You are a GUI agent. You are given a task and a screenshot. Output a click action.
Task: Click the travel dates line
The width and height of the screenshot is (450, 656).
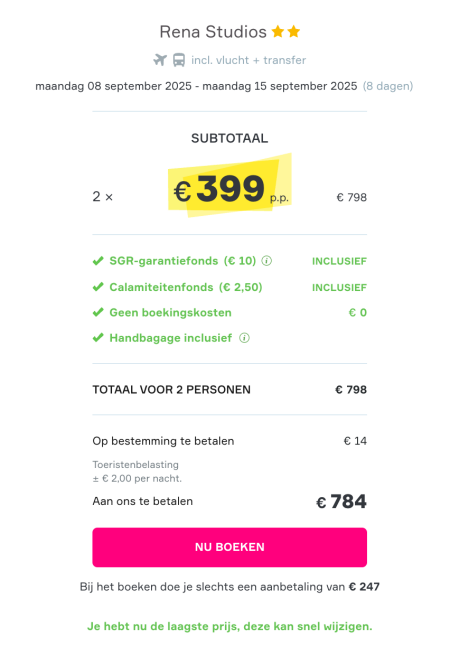224,86
